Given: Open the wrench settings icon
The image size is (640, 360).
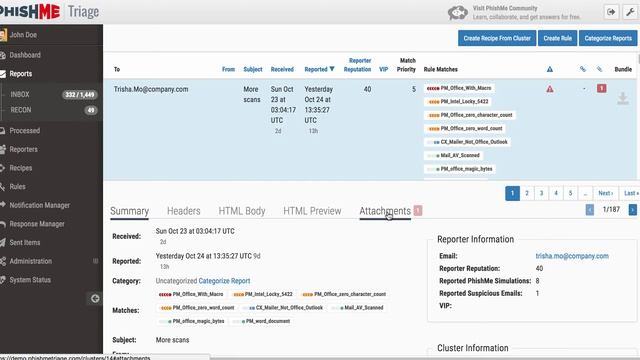Looking at the screenshot, I should (x=630, y=12).
